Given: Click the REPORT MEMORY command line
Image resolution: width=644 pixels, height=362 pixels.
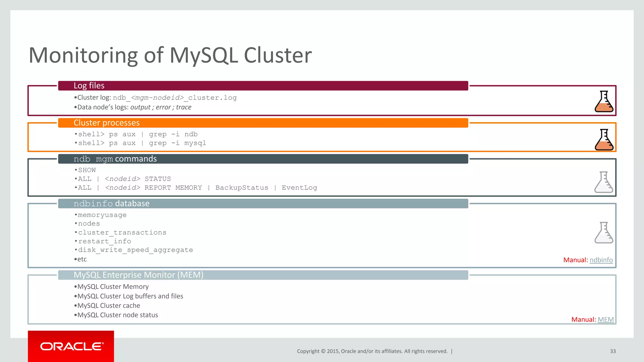Looking at the screenshot, I should click(x=196, y=188).
